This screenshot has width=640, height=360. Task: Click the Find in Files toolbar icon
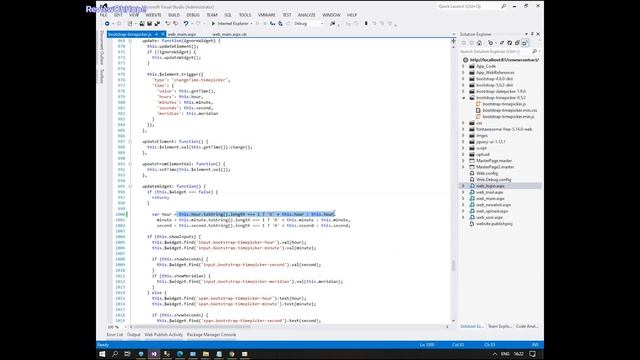pos(333,24)
